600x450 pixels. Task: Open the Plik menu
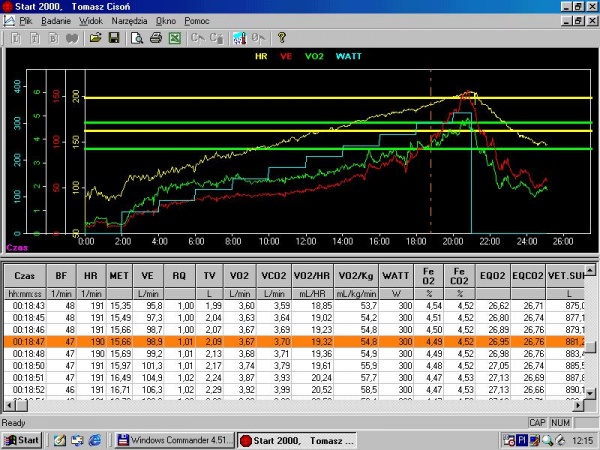(x=26, y=20)
